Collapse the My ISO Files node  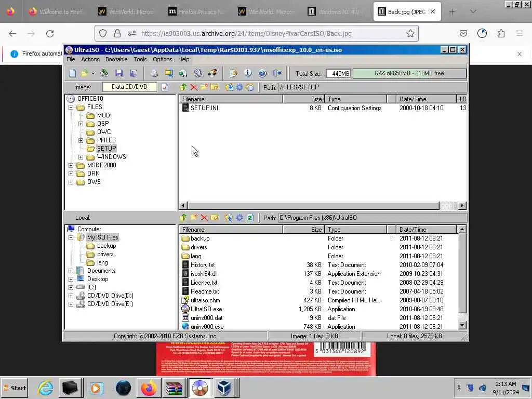[x=71, y=237]
